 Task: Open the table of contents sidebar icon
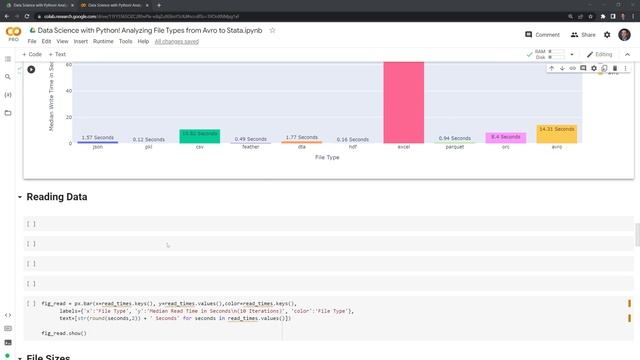[8, 59]
